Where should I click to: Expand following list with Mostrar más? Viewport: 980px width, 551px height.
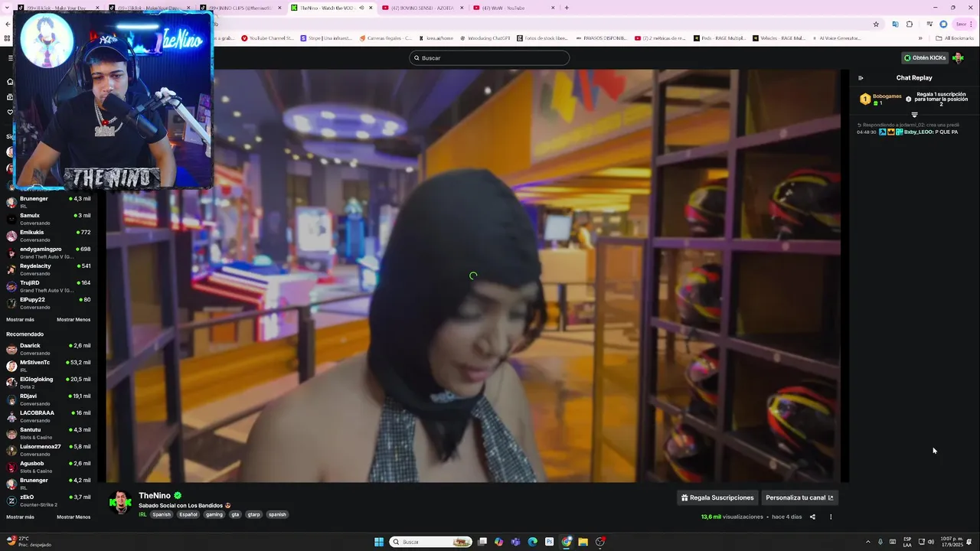[20, 320]
